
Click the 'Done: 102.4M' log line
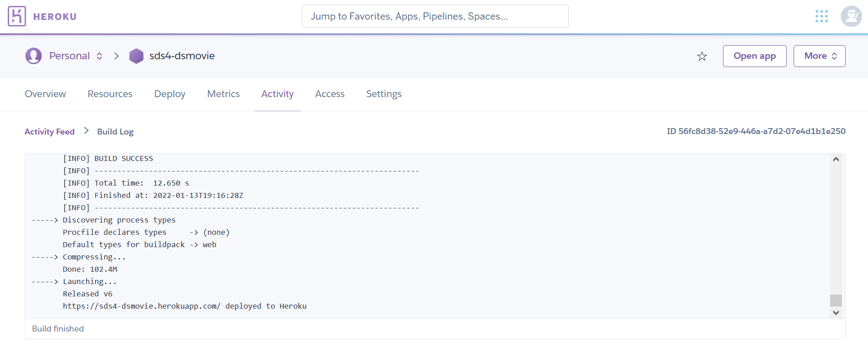pos(90,269)
